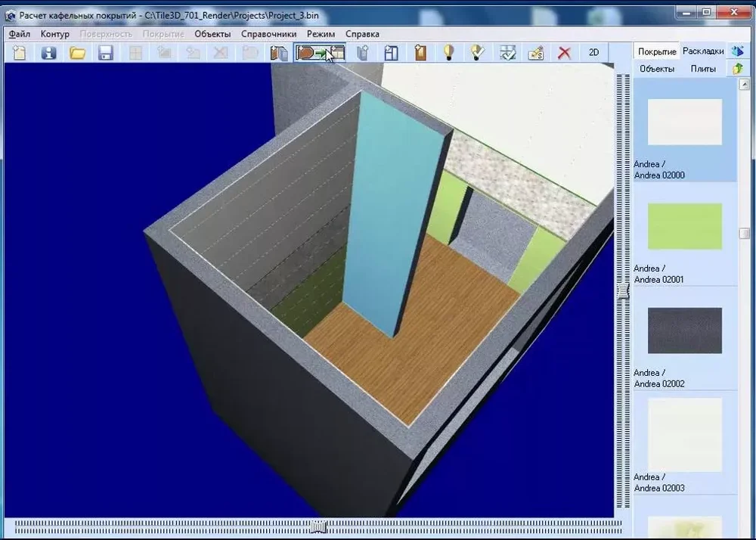Click the new project blank page icon

point(20,52)
